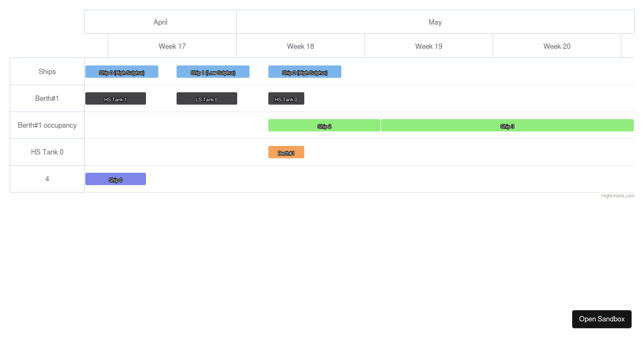Click the Ships row label
The width and height of the screenshot is (644, 338).
(47, 71)
